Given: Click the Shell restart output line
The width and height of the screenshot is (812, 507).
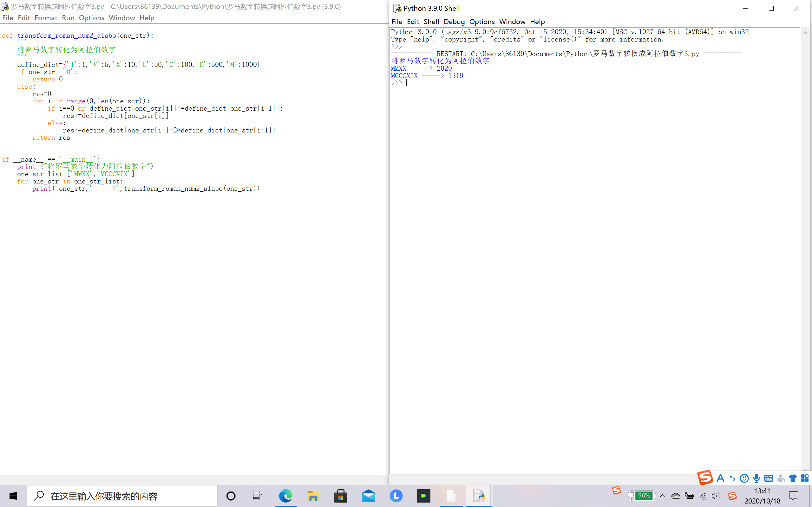Looking at the screenshot, I should tap(566, 53).
